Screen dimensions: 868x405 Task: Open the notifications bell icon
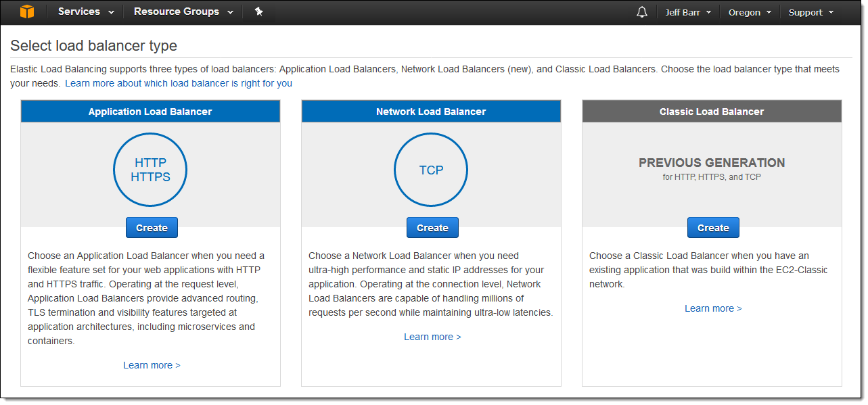click(x=641, y=11)
